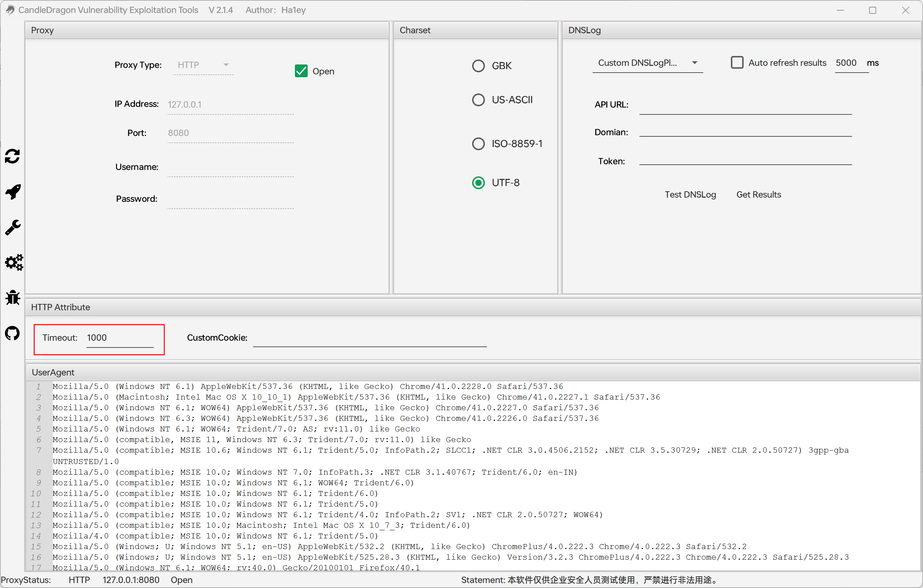Click the Get Results button
The height and width of the screenshot is (588, 923).
(758, 194)
